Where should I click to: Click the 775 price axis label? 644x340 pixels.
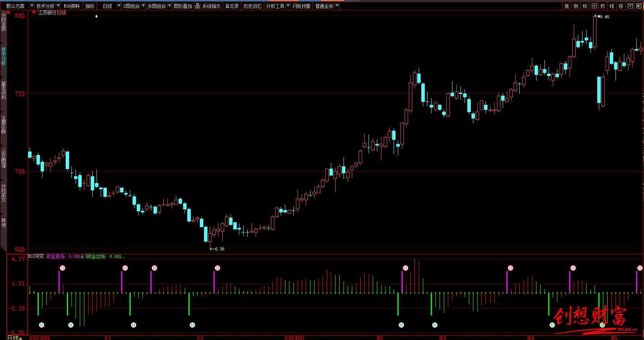coord(20,93)
